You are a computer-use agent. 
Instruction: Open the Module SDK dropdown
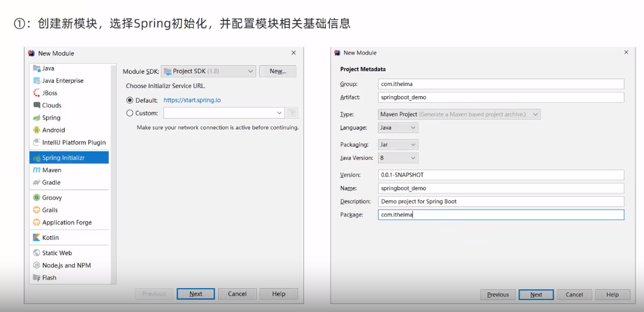tap(208, 71)
